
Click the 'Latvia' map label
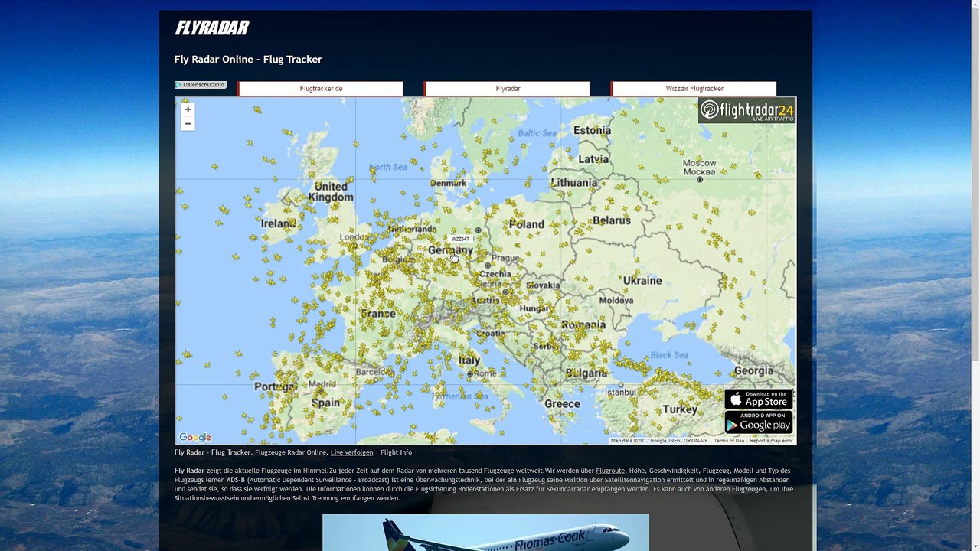tap(594, 159)
